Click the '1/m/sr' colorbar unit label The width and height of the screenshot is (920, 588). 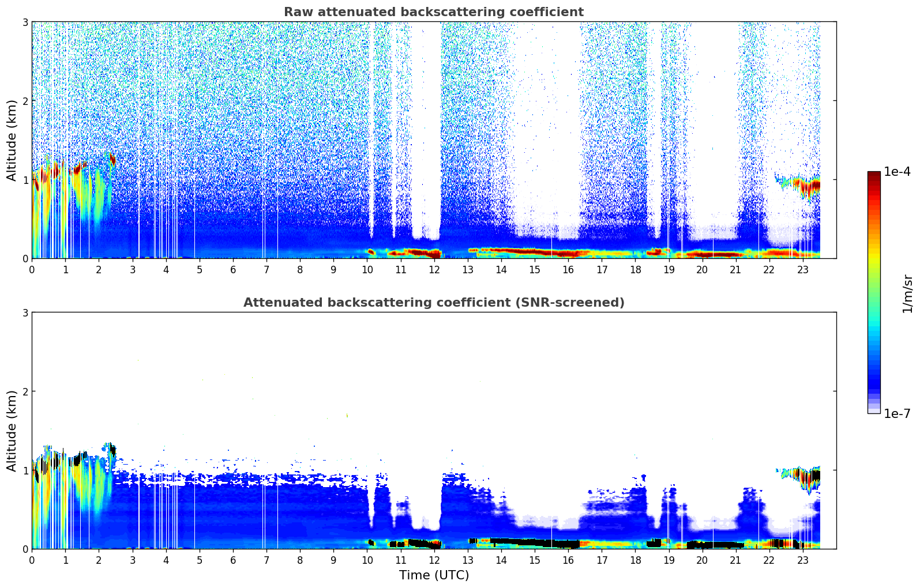tap(907, 293)
